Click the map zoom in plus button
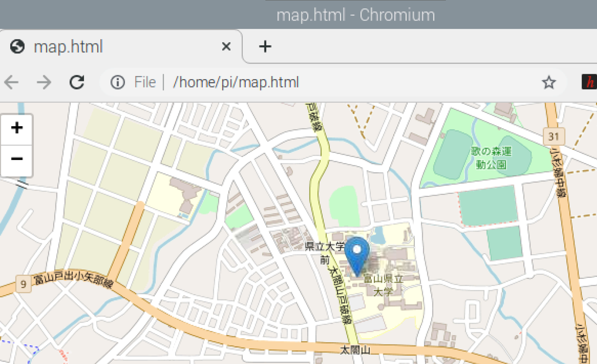Image resolution: width=597 pixels, height=364 pixels. click(17, 128)
